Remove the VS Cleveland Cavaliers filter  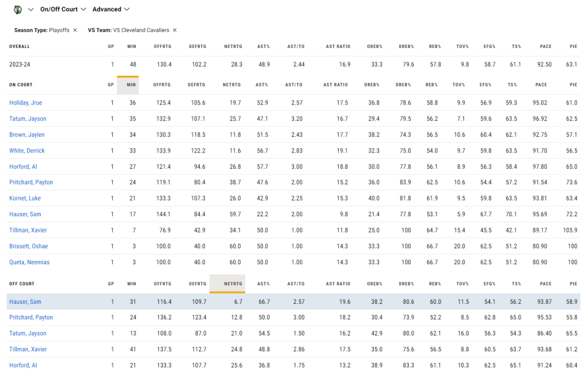click(175, 30)
